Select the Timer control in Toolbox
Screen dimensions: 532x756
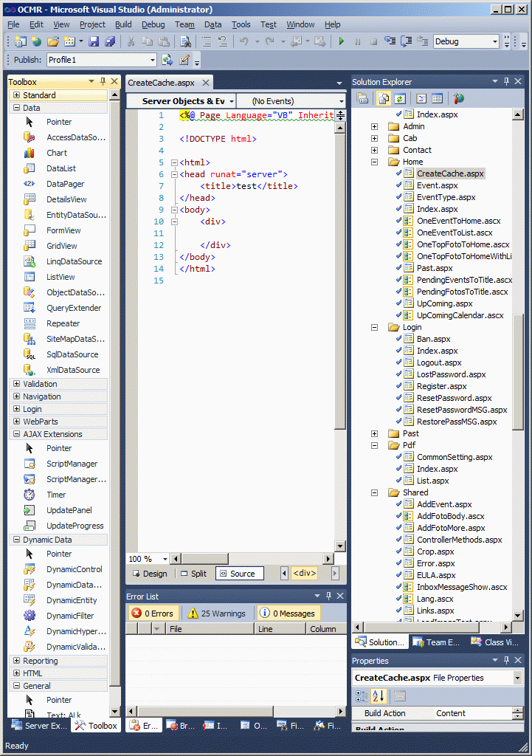(x=56, y=495)
